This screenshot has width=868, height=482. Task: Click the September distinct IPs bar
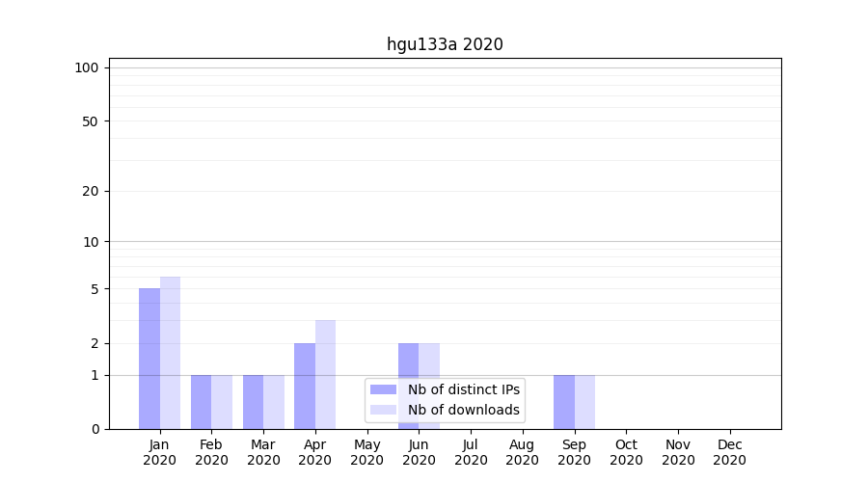pyautogui.click(x=563, y=402)
